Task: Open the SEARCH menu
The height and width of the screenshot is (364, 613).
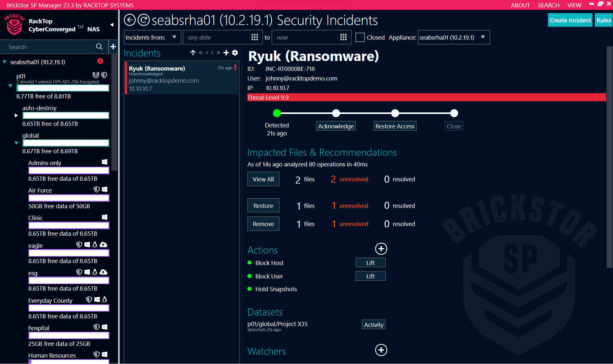Action: tap(549, 5)
